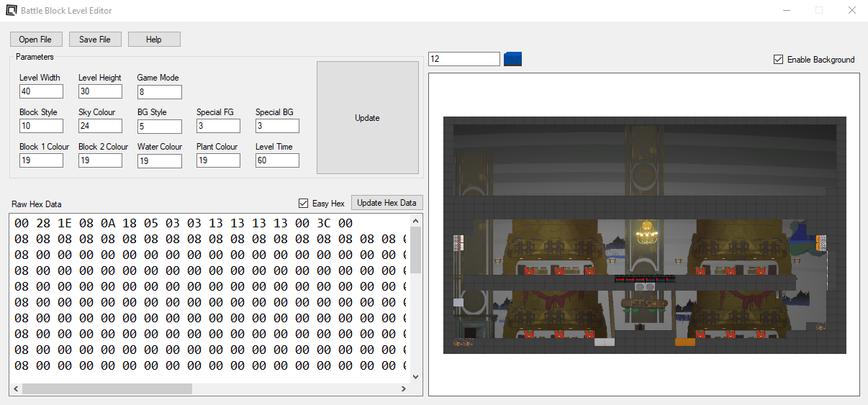
Task: Click Update Hex Data button
Action: coord(387,203)
